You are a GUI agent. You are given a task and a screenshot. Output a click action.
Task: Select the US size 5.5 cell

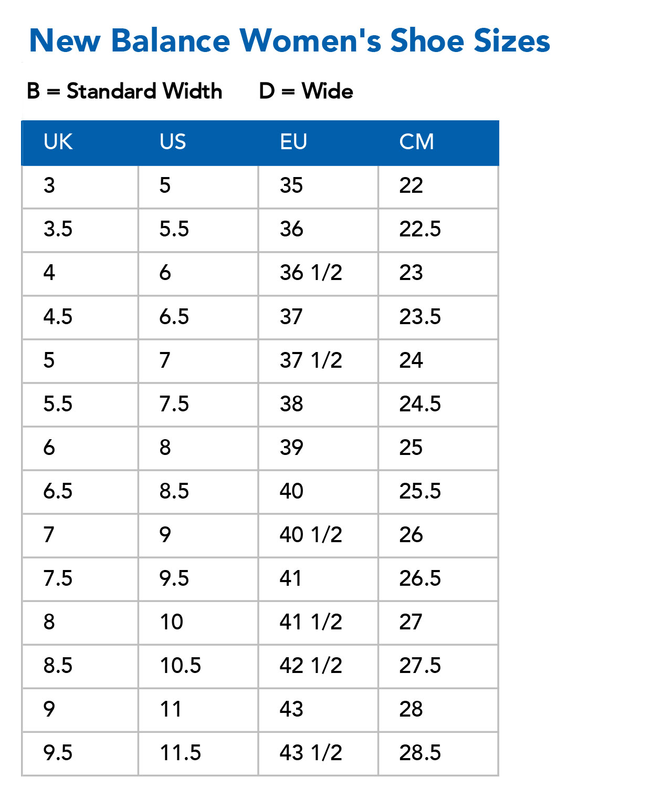pyautogui.click(x=198, y=231)
